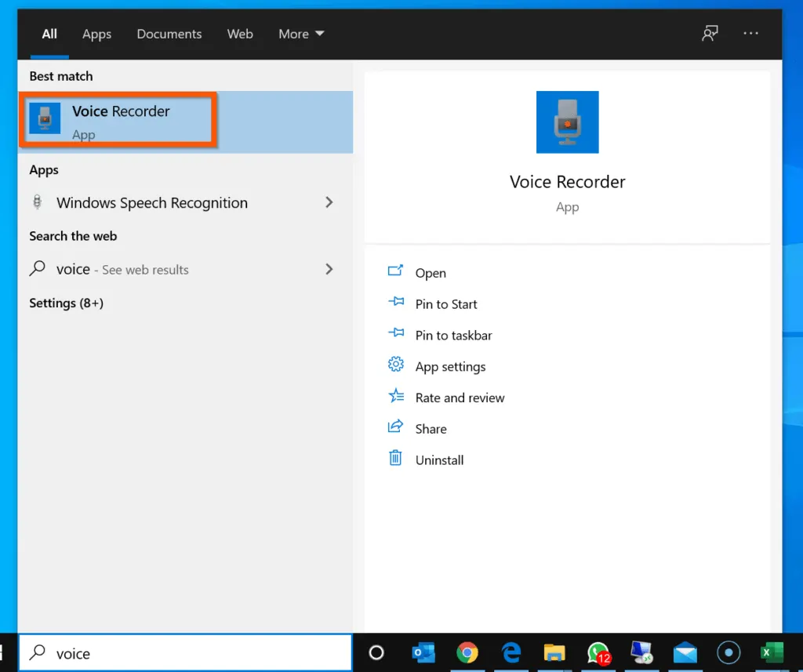803x672 pixels.
Task: Click the search magnifier in the search box
Action: click(36, 652)
